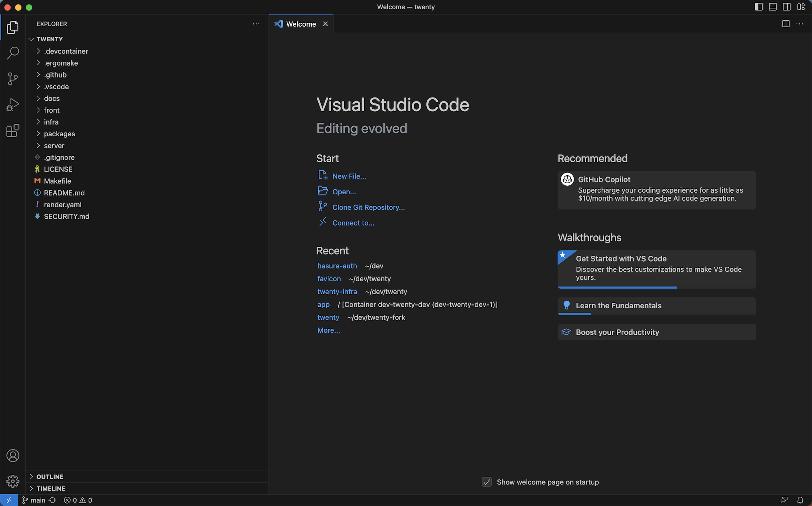Open the Accounts menu icon

click(13, 456)
